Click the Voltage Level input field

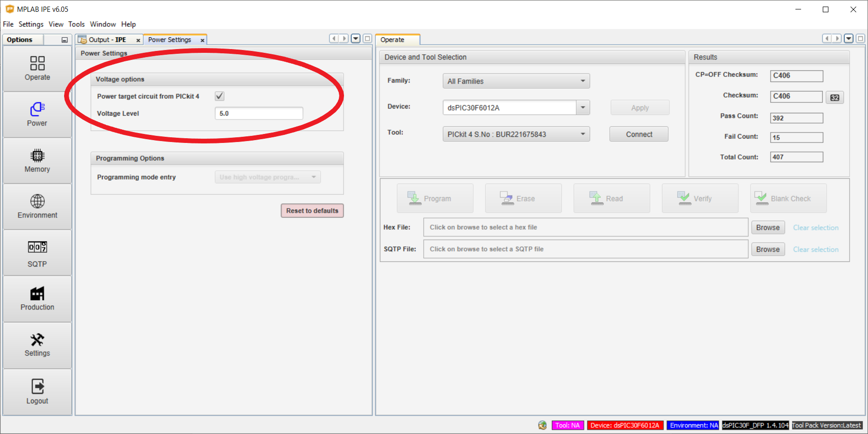259,114
